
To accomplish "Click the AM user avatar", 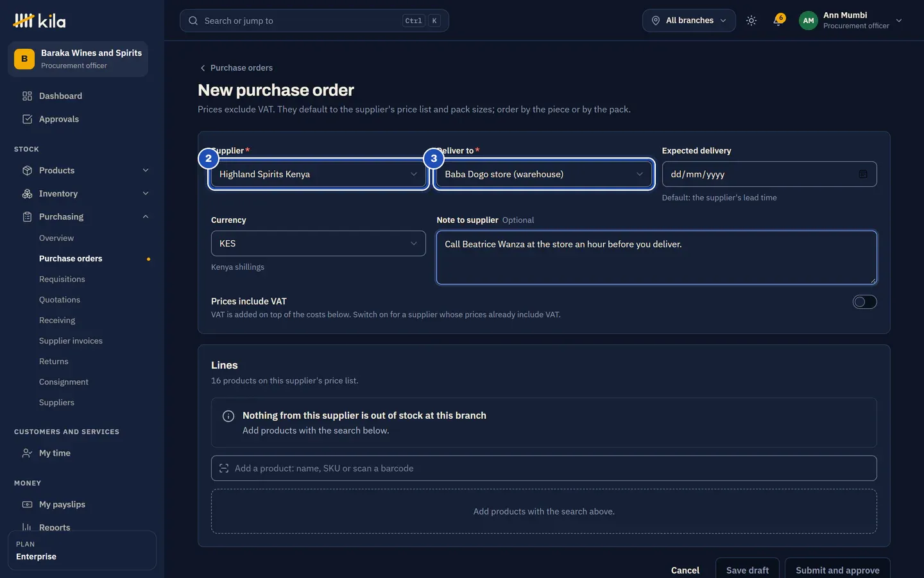I will pos(809,21).
